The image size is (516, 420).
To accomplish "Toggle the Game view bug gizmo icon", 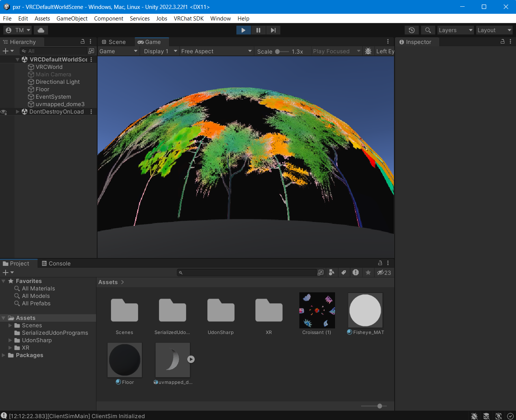I will (x=368, y=51).
